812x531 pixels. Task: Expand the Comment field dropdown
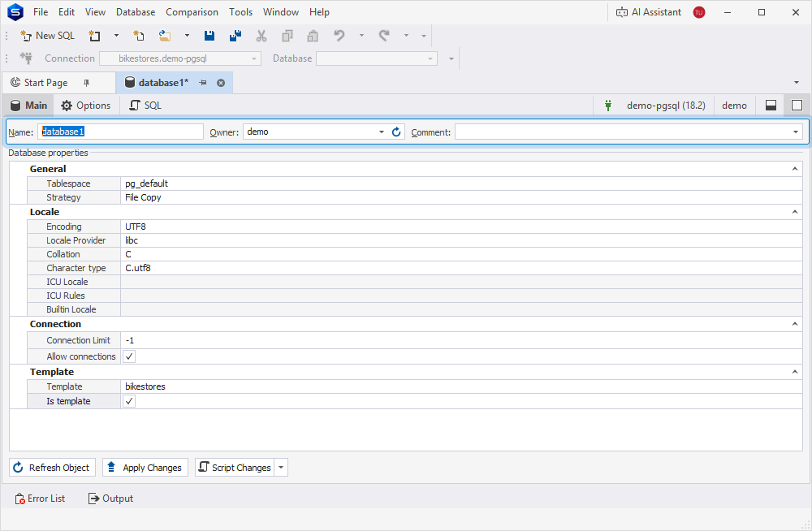(796, 132)
